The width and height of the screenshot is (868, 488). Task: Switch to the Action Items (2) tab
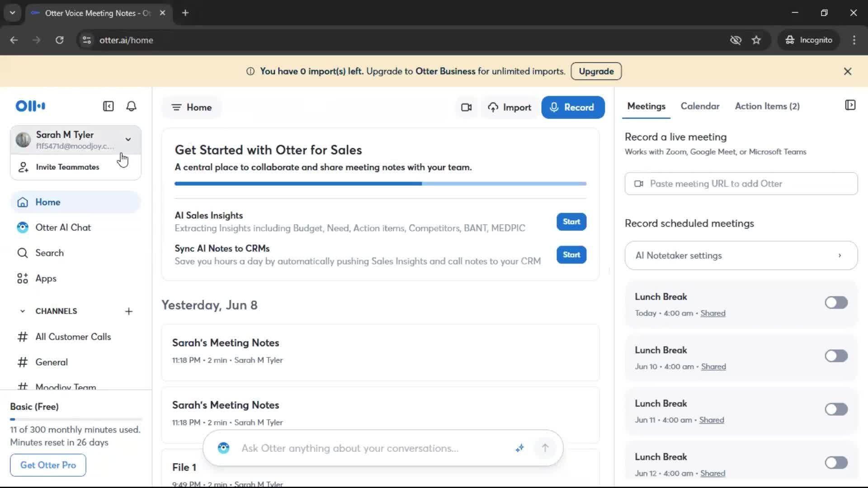tap(767, 106)
